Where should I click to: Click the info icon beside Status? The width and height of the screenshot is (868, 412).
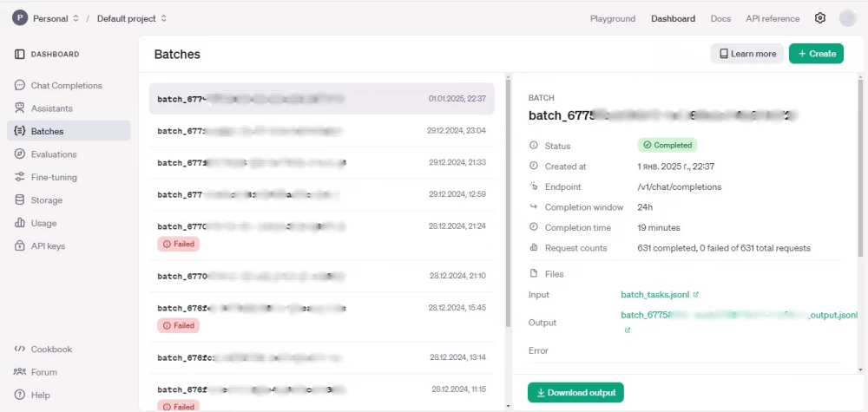click(534, 146)
